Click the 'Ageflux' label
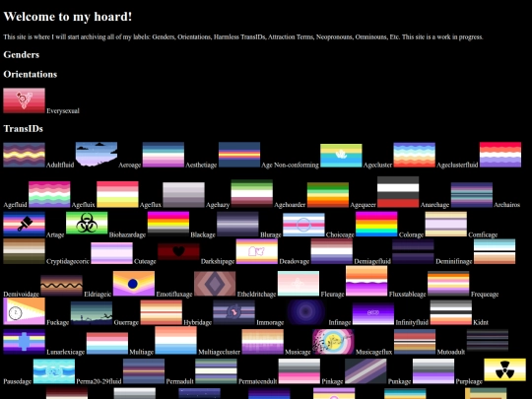The width and height of the screenshot is (532, 399). click(x=151, y=205)
